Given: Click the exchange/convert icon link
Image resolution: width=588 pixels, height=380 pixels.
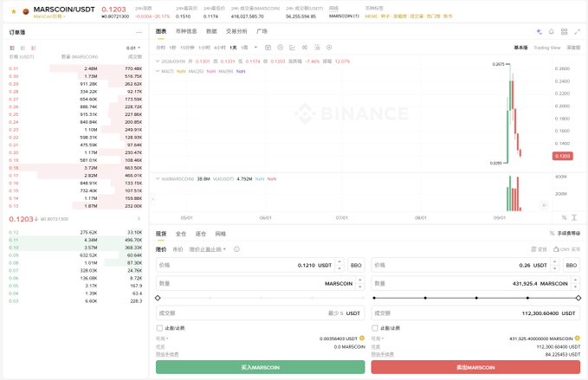Looking at the screenshot, I should (x=540, y=249).
